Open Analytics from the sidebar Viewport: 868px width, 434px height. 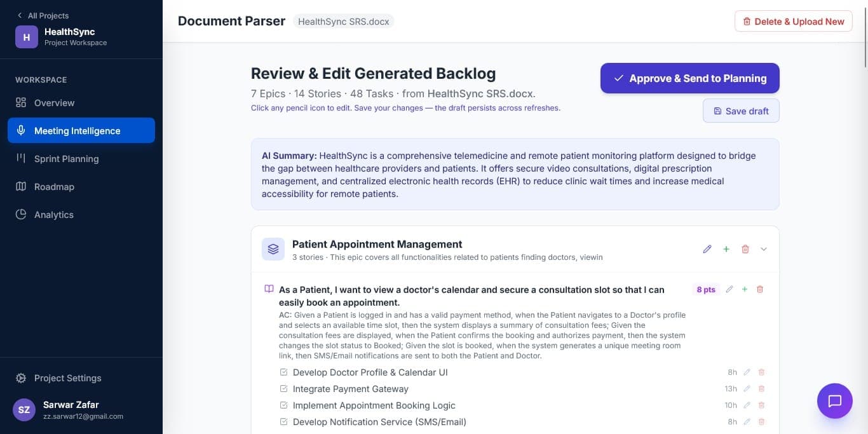pyautogui.click(x=81, y=215)
